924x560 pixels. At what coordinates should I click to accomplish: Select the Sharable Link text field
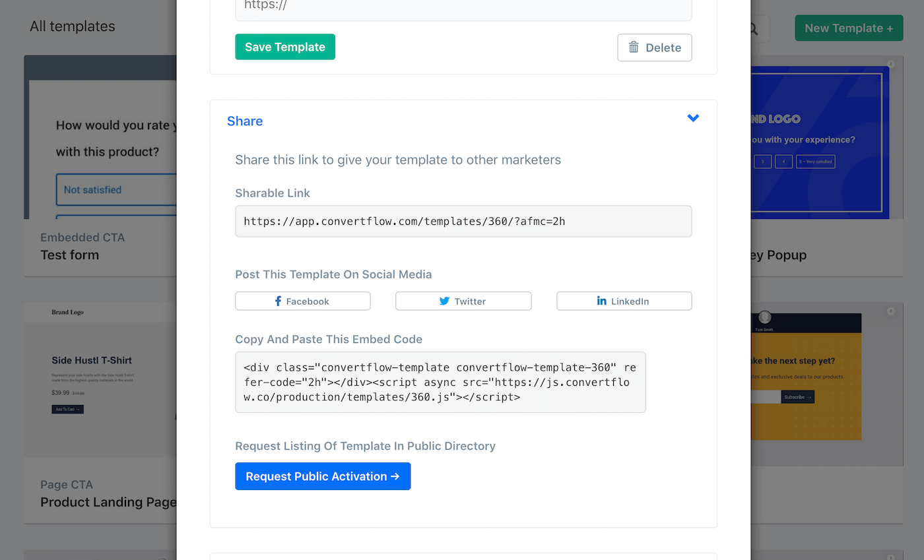coord(463,221)
